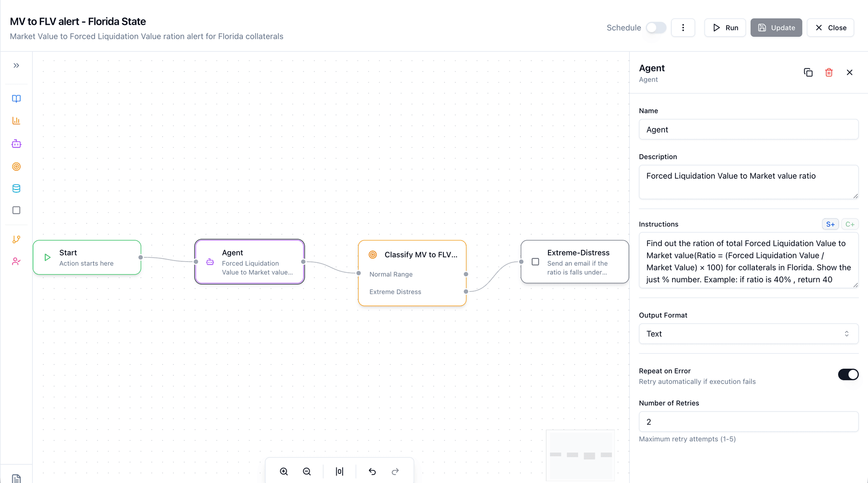The width and height of the screenshot is (868, 483).
Task: Expand the collapsed sidebar with double chevron
Action: point(16,65)
